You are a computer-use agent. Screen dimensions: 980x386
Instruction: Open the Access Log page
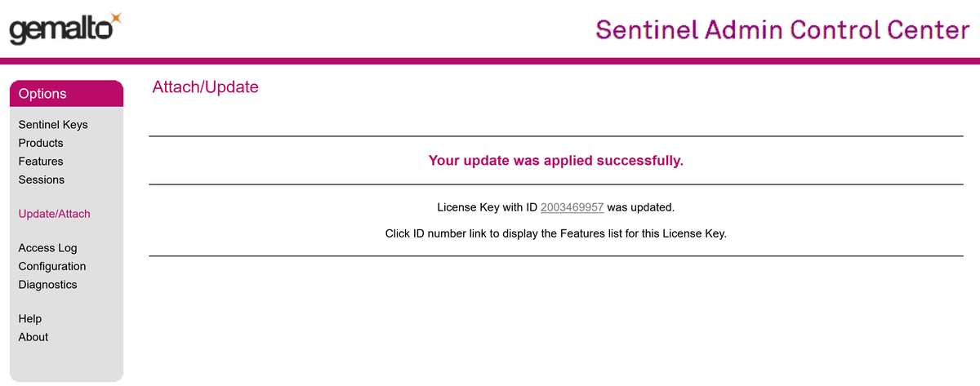[x=47, y=248]
